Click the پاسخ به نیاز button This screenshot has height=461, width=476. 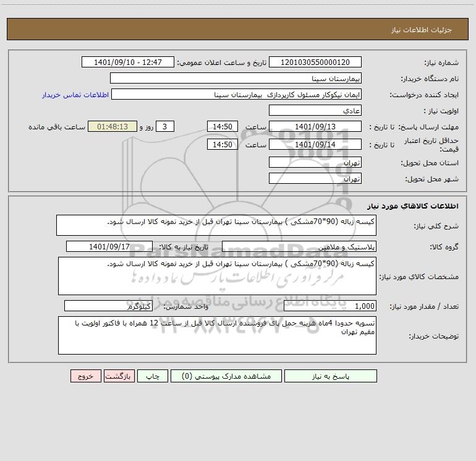tap(331, 376)
